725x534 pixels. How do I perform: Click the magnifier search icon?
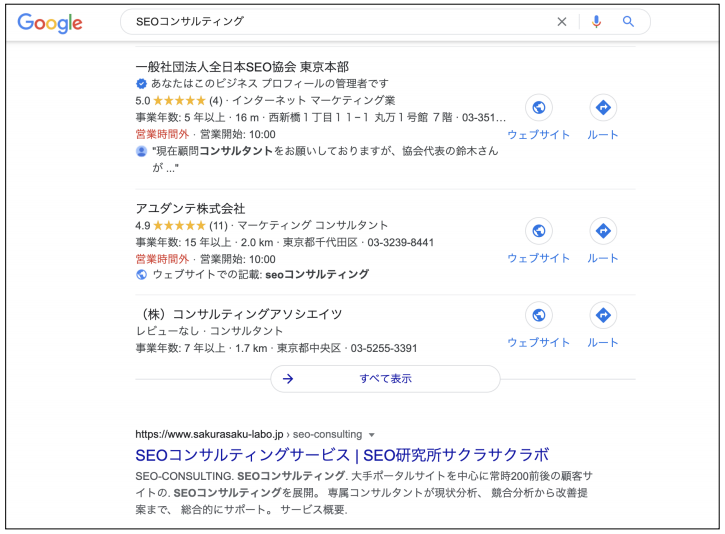(628, 21)
